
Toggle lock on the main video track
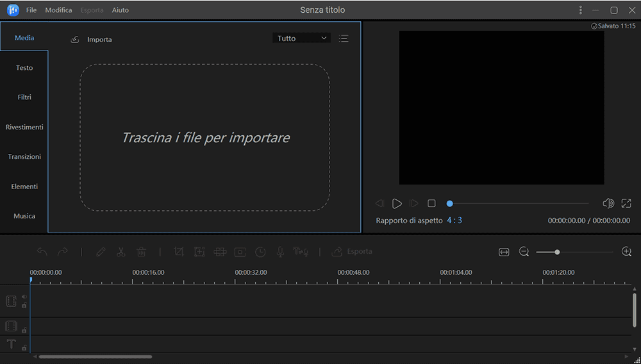click(24, 305)
